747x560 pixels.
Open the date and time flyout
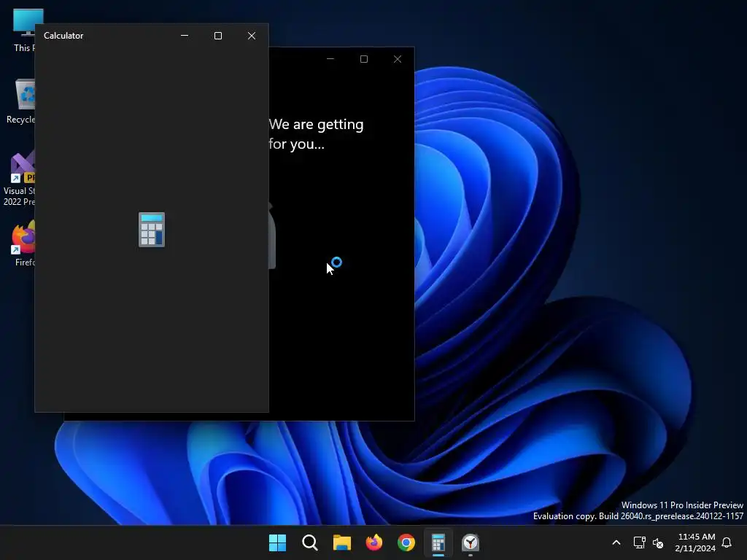coord(695,542)
